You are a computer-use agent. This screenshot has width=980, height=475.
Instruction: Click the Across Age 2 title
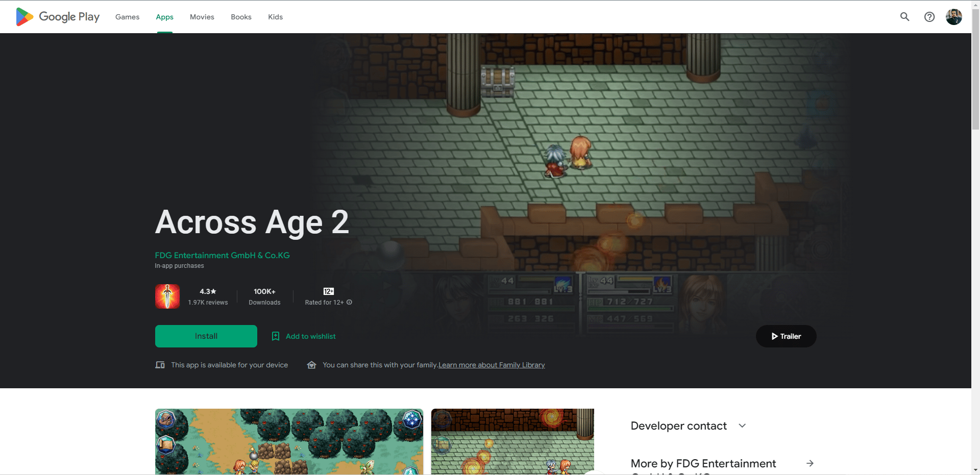point(252,222)
